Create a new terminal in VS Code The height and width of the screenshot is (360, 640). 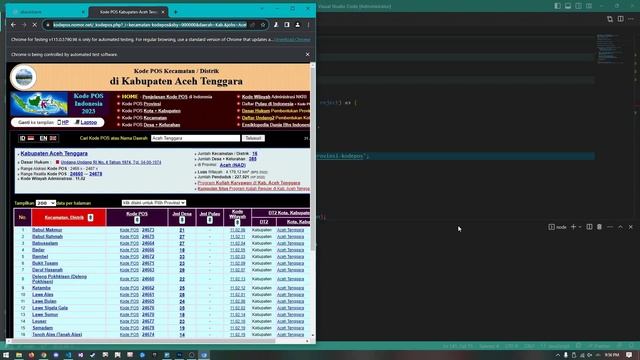point(573,227)
